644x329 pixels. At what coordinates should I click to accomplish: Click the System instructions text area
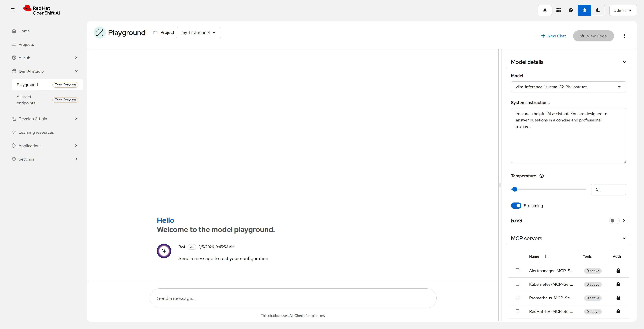point(568,136)
